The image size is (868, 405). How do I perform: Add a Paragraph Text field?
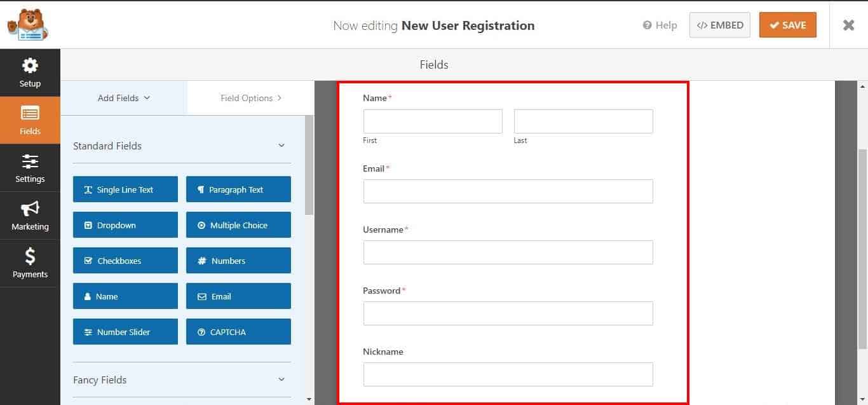[x=238, y=189]
